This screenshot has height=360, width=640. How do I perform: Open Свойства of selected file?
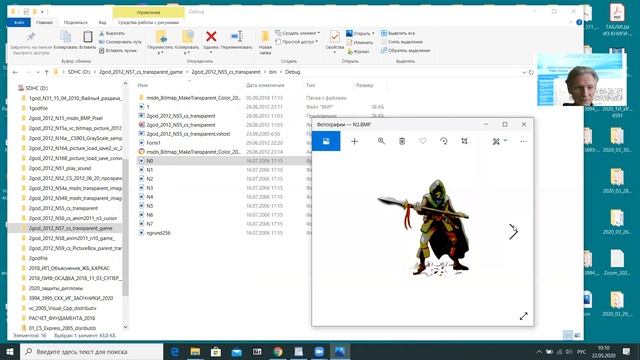(x=335, y=41)
